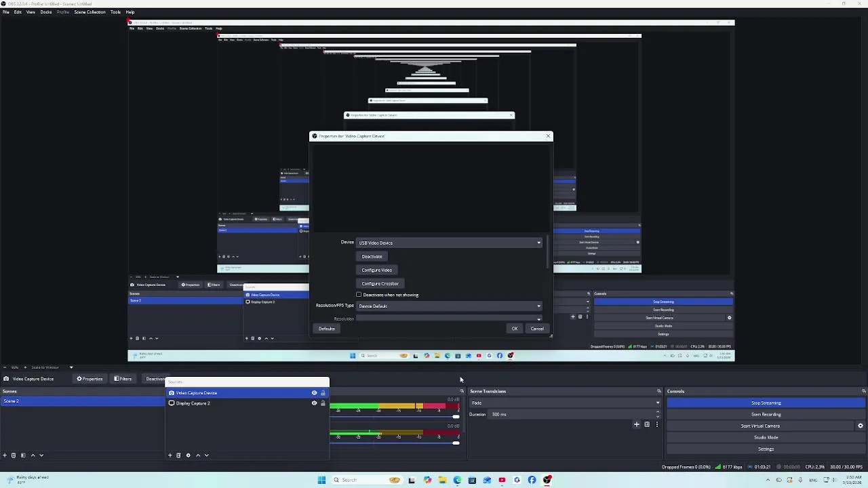Image resolution: width=868 pixels, height=488 pixels.
Task: Undock the Audio Mixer panel
Action: 462,391
